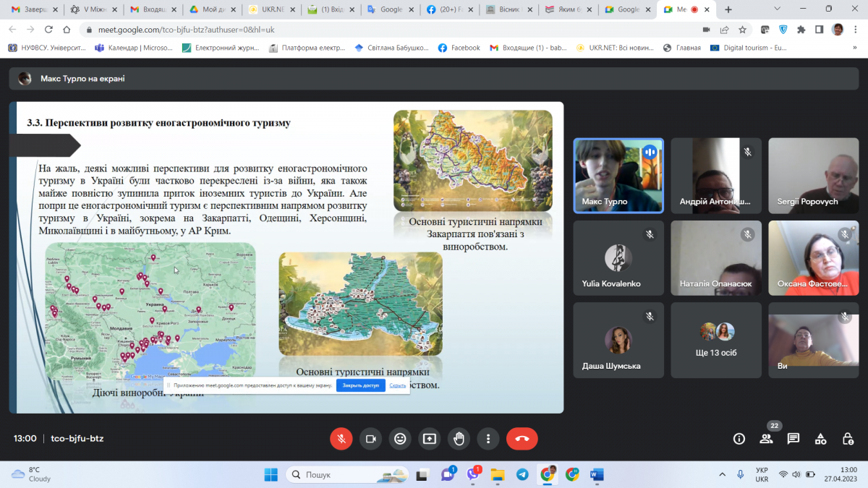Send a reaction with the emoji button
Screen dimensions: 868x488
(400, 438)
